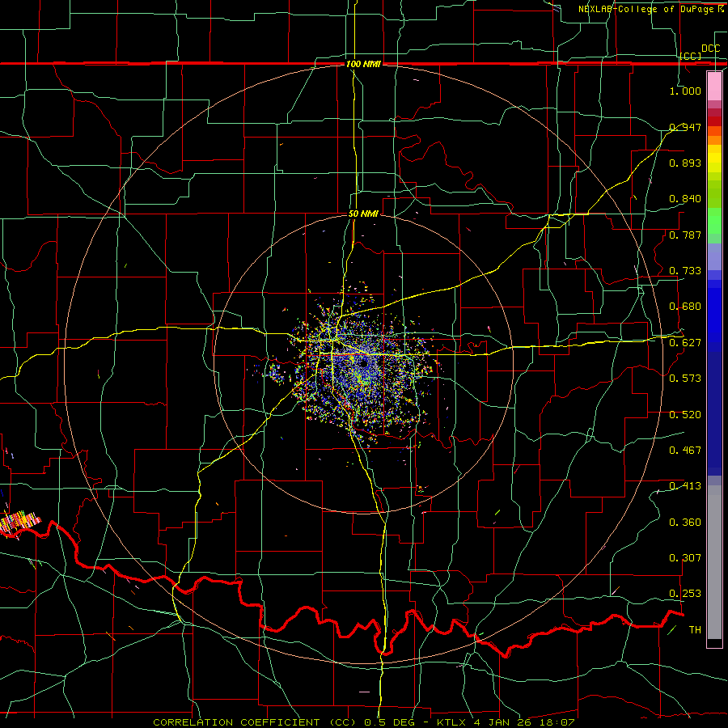The height and width of the screenshot is (728, 728).
Task: Select the 0.360 legend value
Action: 685,523
